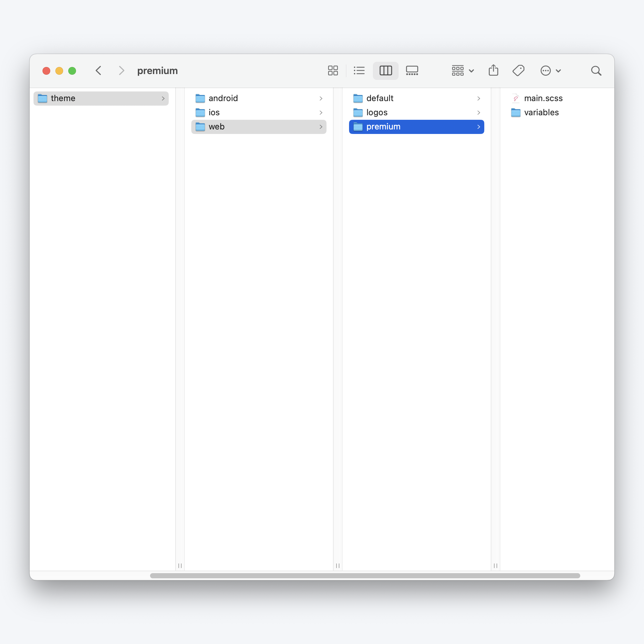Viewport: 644px width, 644px height.
Task: Minimize the Finder window
Action: 59,71
